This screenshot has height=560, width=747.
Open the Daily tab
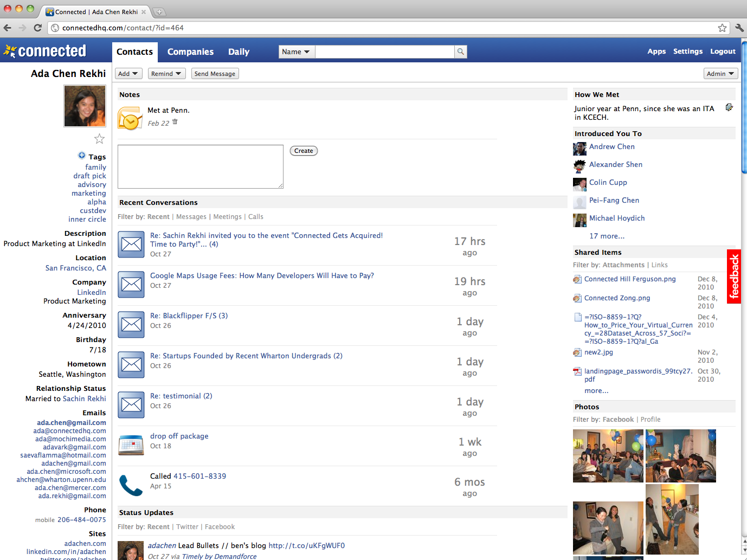tap(239, 52)
